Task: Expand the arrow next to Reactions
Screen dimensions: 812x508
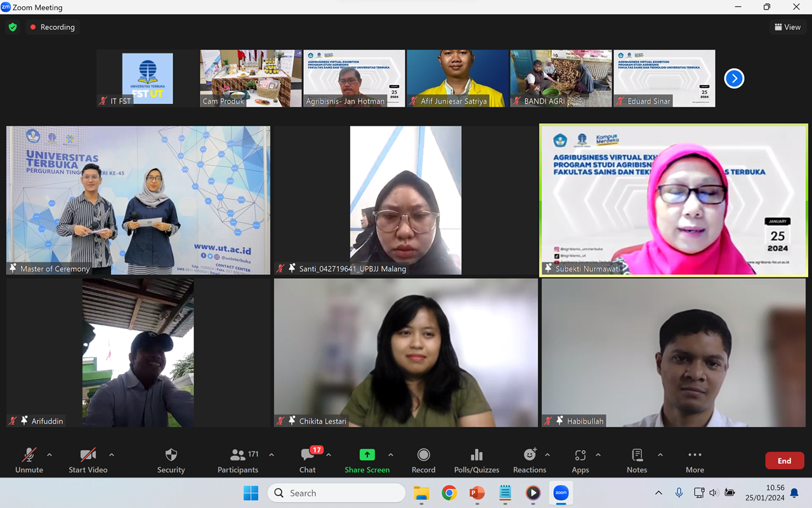Action: pos(547,455)
